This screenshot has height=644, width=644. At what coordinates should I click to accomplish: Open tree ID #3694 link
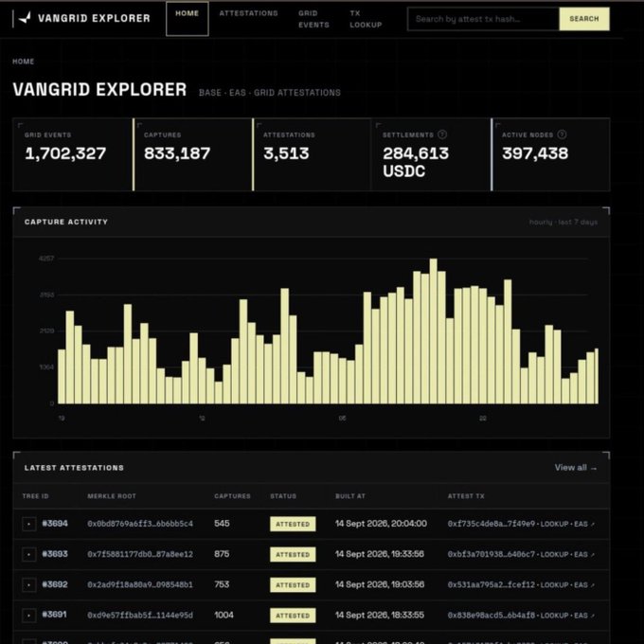[x=55, y=523]
